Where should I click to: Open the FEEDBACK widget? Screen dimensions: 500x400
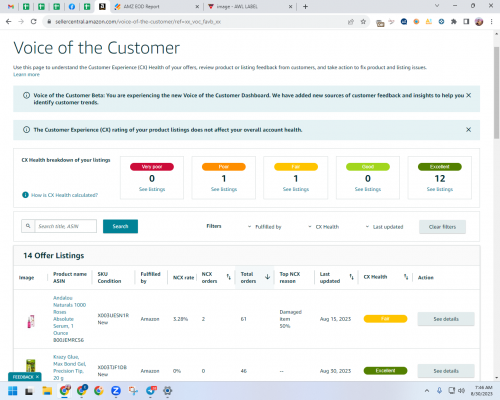[23, 377]
